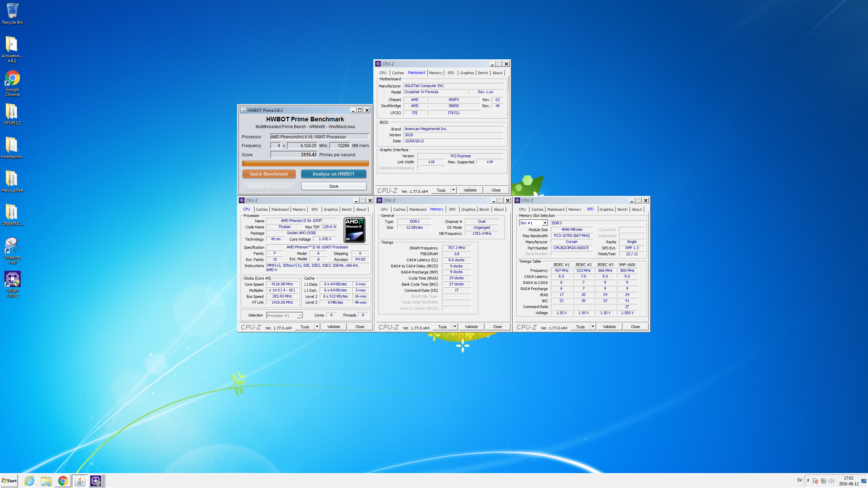Click Close button in Memory CPU-Z window
The width and height of the screenshot is (868, 488).
[497, 327]
